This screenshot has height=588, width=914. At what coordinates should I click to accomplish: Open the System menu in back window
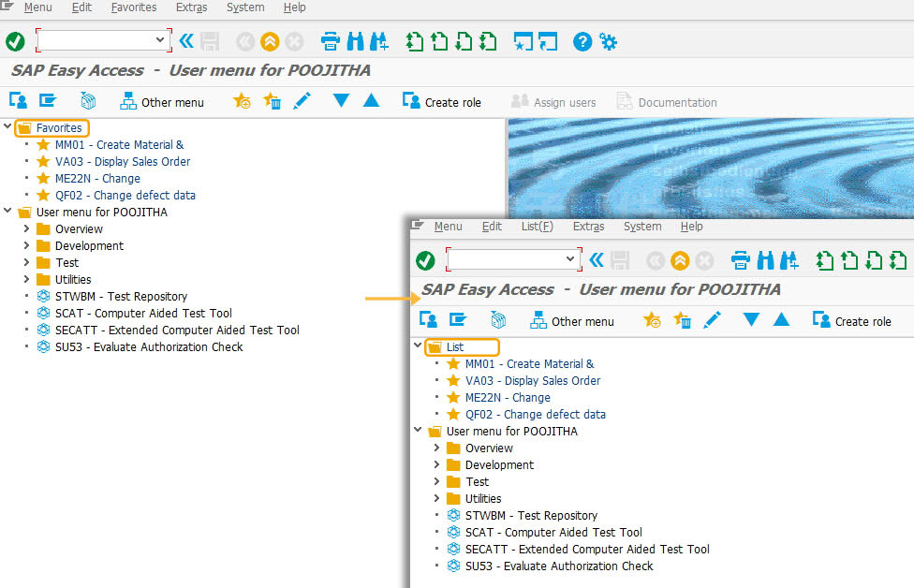click(x=244, y=7)
